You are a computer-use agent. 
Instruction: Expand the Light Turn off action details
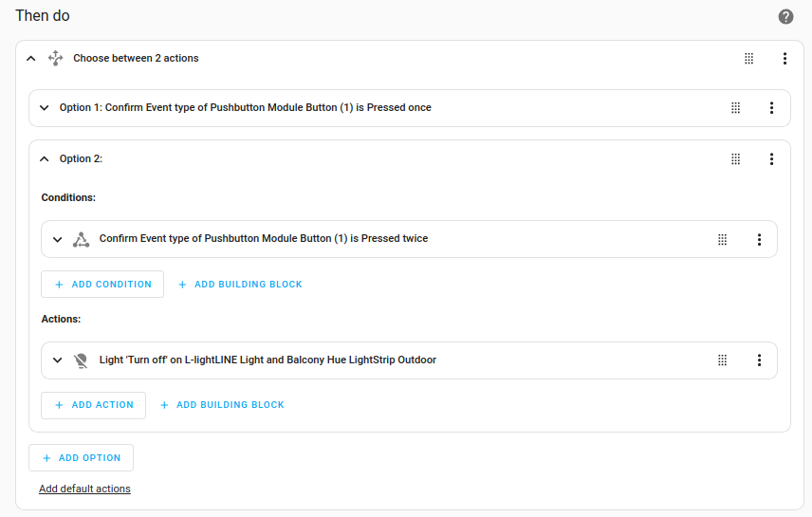57,360
